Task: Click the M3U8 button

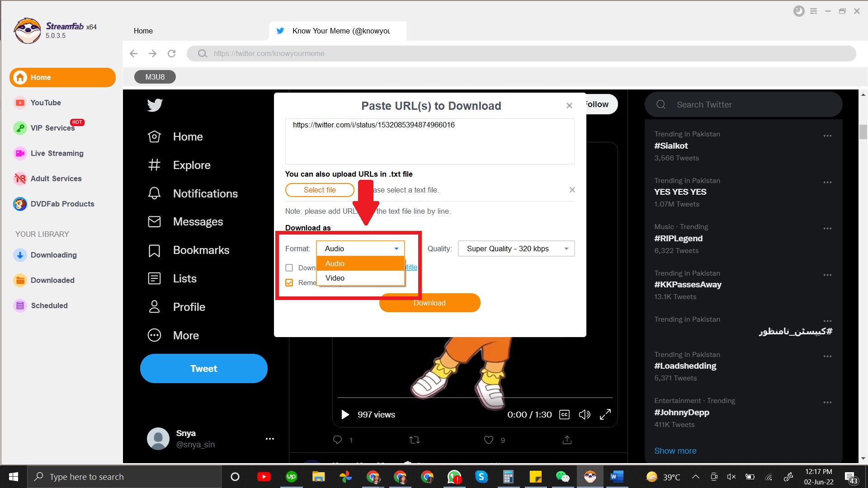Action: pos(155,77)
